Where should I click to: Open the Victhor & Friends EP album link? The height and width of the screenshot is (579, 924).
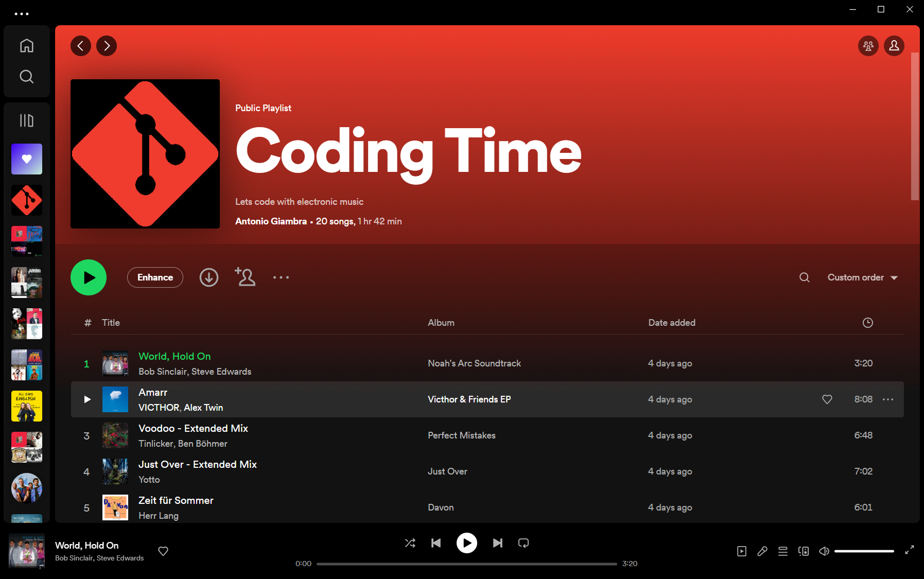469,399
